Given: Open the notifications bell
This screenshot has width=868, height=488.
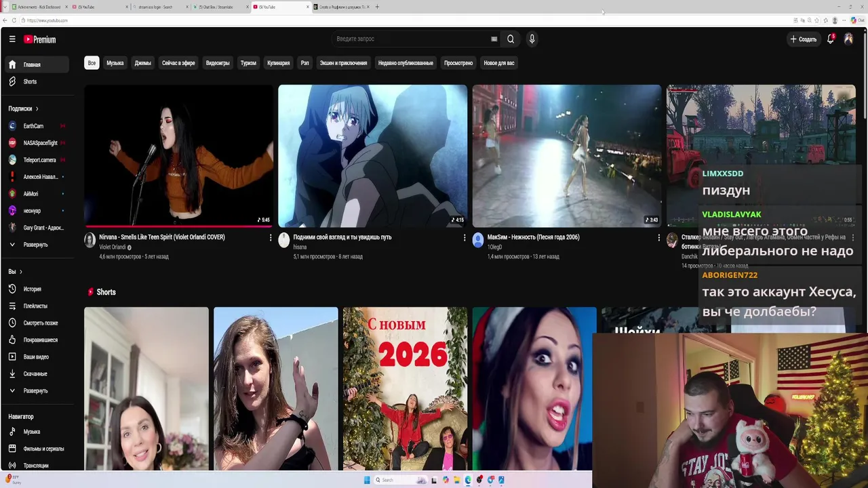Looking at the screenshot, I should (x=830, y=39).
